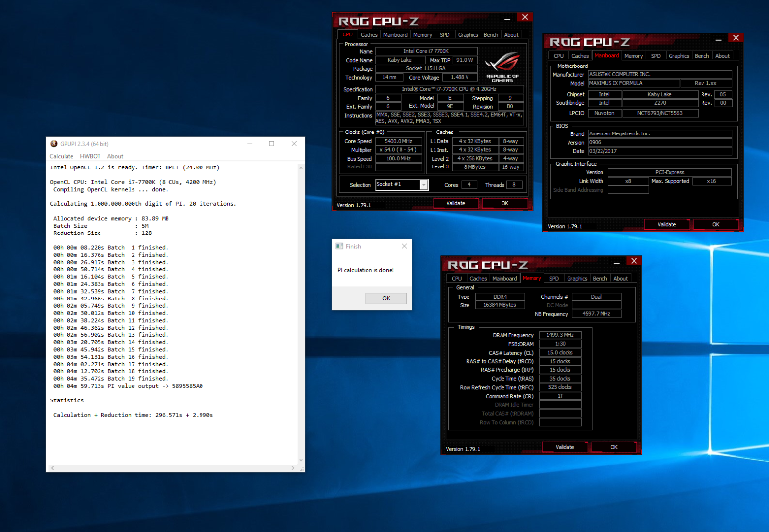This screenshot has width=769, height=532.
Task: Click the GPUPI app icon in title bar
Action: (x=54, y=144)
